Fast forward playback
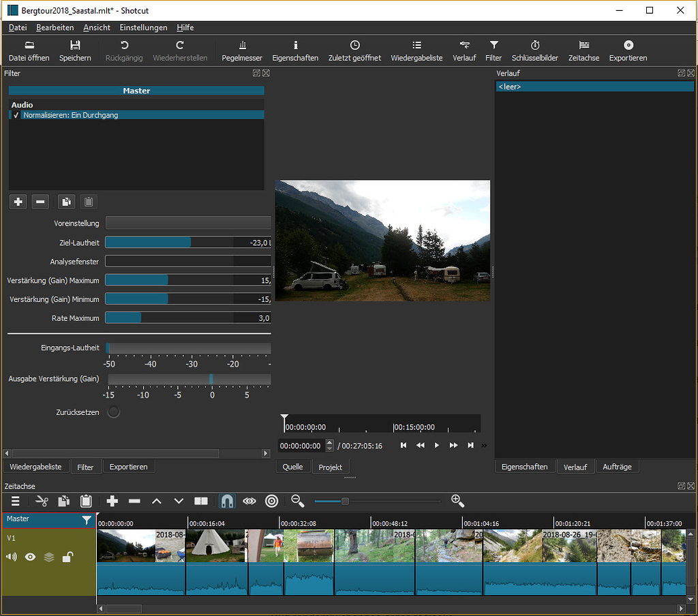Viewport: 698px width, 616px height. (453, 445)
